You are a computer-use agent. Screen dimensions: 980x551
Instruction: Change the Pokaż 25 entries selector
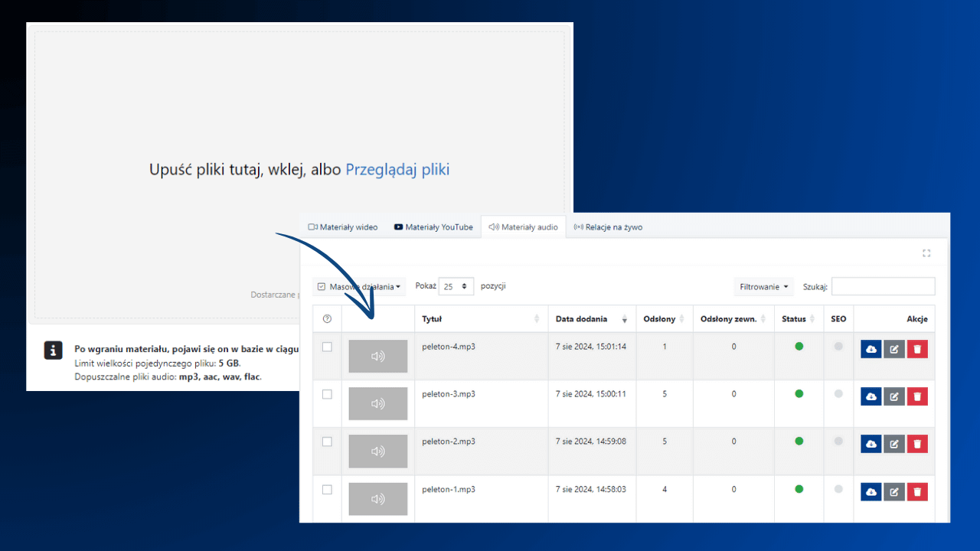point(456,286)
